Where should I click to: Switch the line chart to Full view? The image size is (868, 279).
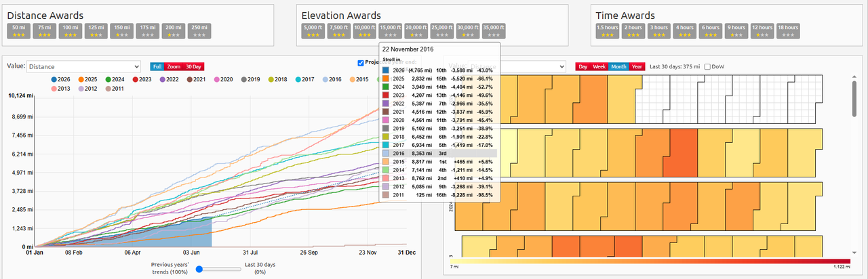click(x=157, y=66)
